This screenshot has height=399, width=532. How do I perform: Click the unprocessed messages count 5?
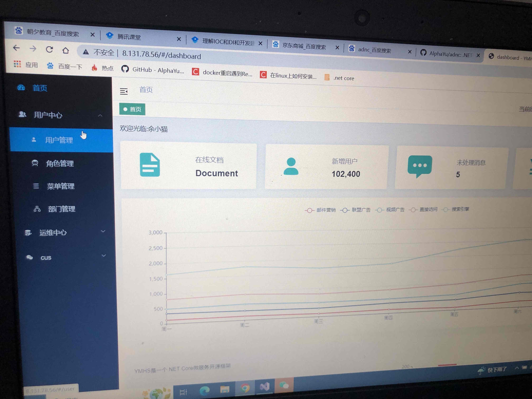tap(458, 174)
